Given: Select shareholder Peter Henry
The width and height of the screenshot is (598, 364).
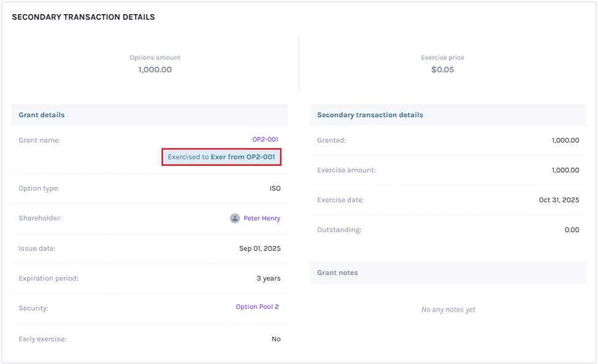Looking at the screenshot, I should (x=263, y=218).
